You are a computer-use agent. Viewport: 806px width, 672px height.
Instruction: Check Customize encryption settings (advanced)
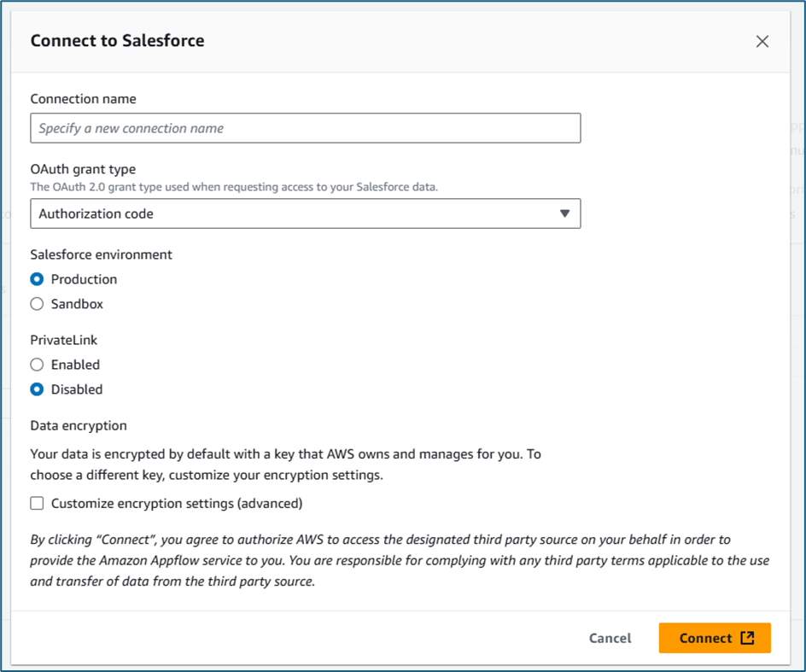(x=37, y=503)
